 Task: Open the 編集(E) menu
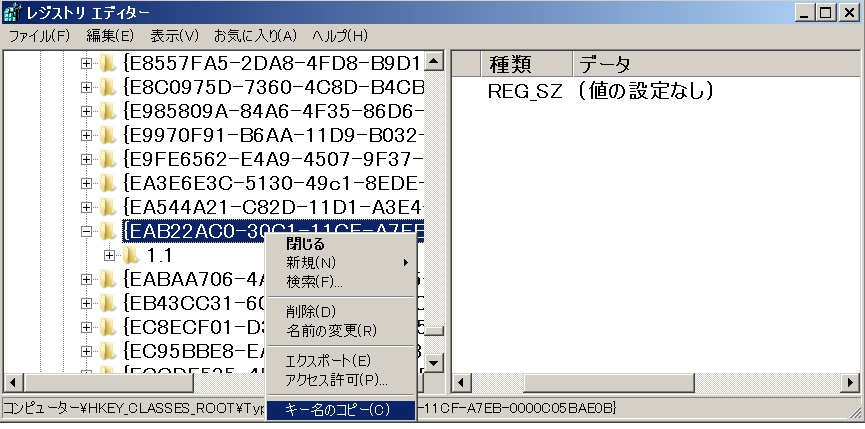[x=110, y=37]
